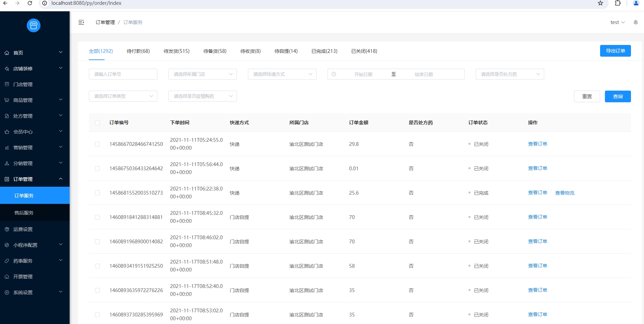Reload the page with browser refresh icon
The image size is (644, 324).
(30, 3)
